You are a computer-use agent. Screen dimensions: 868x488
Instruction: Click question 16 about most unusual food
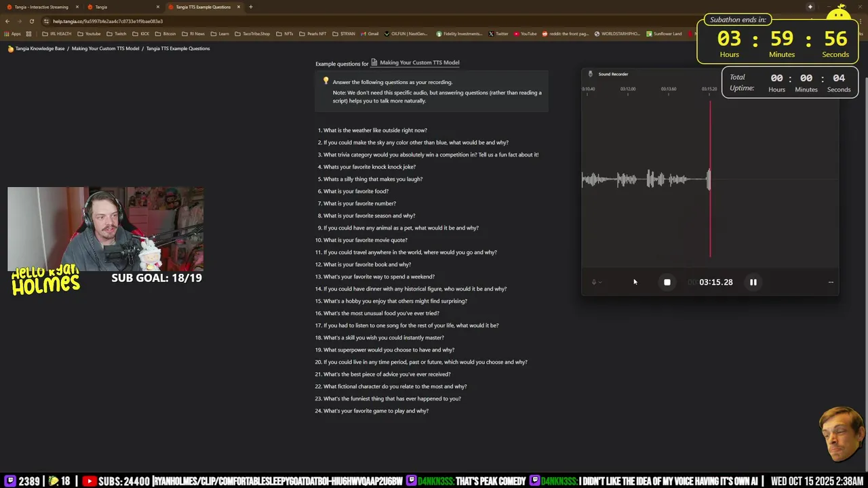click(x=381, y=313)
